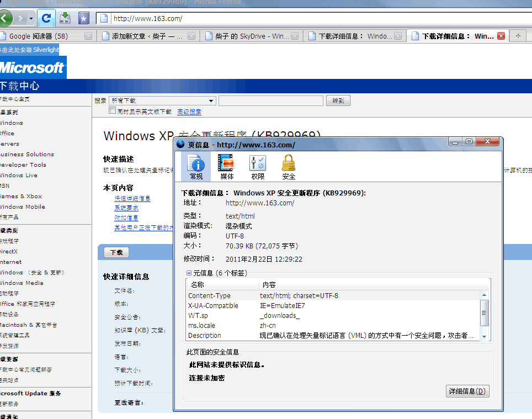
Task: Open Games & Xbox sidebar link
Action: [21, 197]
